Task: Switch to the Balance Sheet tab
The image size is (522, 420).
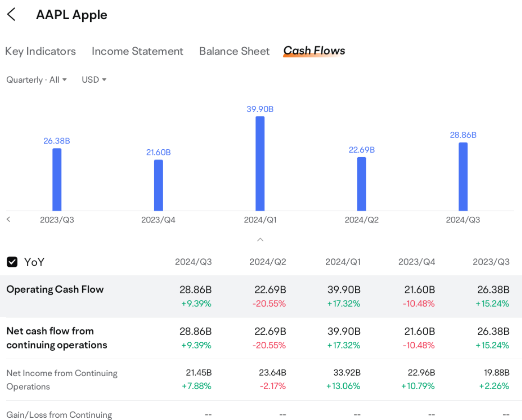Action: click(x=234, y=51)
